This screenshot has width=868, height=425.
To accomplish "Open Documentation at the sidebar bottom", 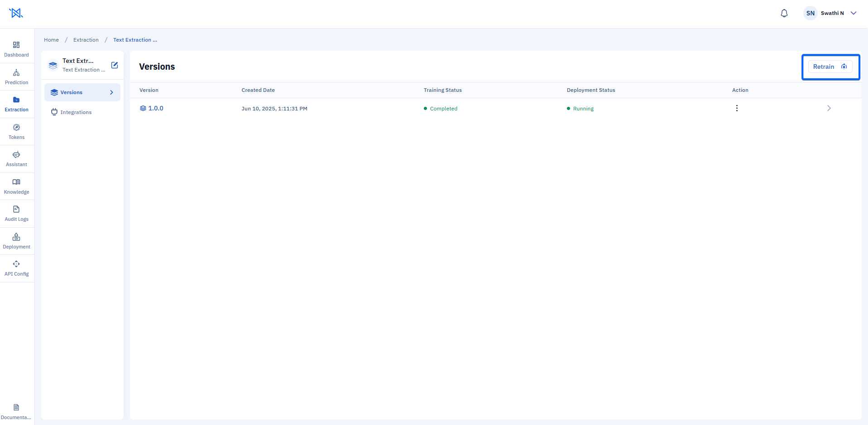I will (x=16, y=412).
